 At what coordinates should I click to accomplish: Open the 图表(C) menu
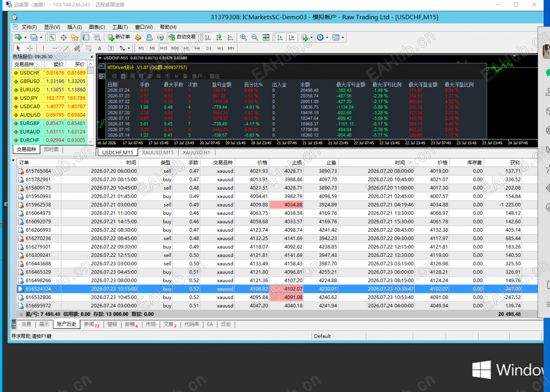pos(97,27)
